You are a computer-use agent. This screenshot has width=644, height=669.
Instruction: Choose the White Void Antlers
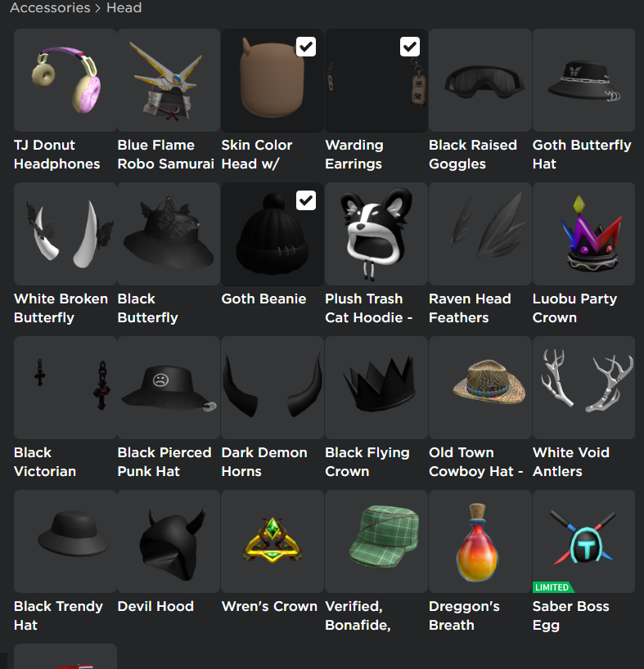click(583, 388)
